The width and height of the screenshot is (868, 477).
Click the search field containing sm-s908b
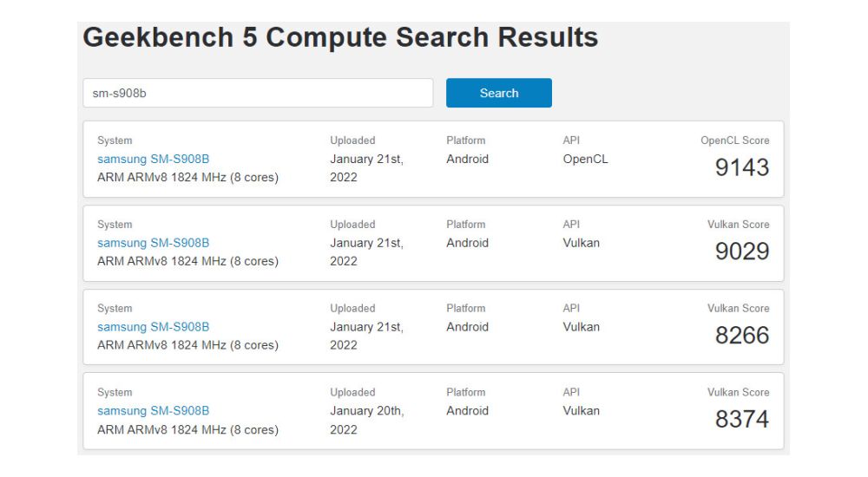tap(258, 94)
